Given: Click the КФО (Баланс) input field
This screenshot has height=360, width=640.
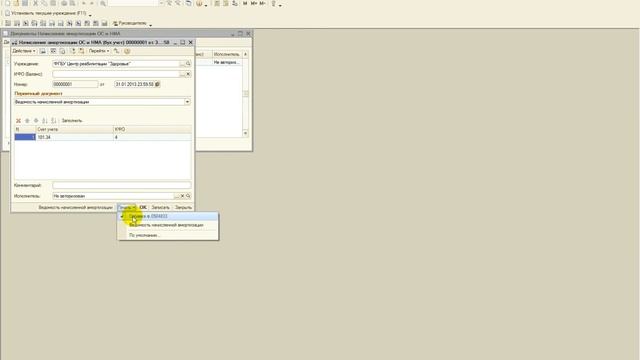Looking at the screenshot, I should pyautogui.click(x=116, y=74).
